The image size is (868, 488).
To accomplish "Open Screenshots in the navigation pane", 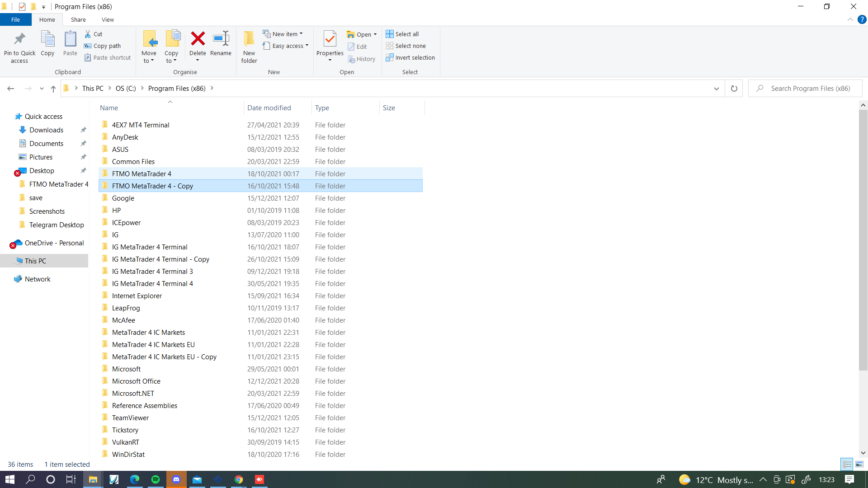I will 47,211.
